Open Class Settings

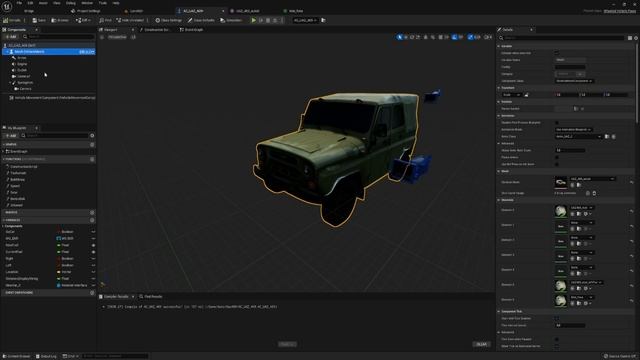pos(169,20)
